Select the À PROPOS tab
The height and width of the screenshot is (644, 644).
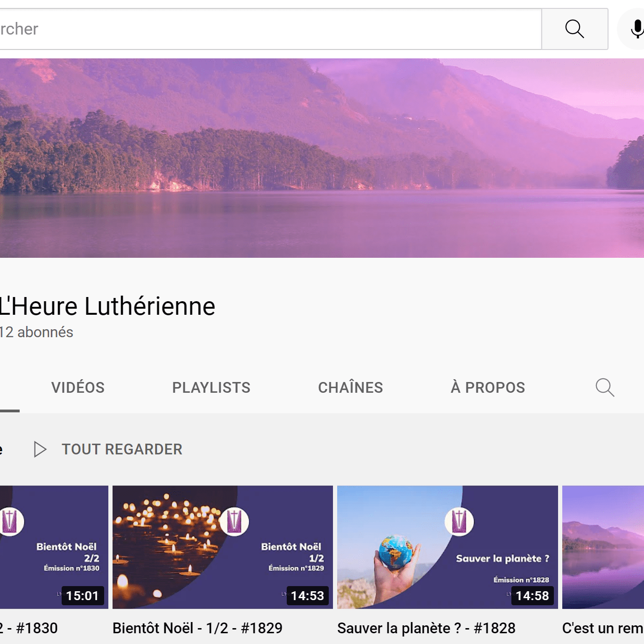[488, 388]
